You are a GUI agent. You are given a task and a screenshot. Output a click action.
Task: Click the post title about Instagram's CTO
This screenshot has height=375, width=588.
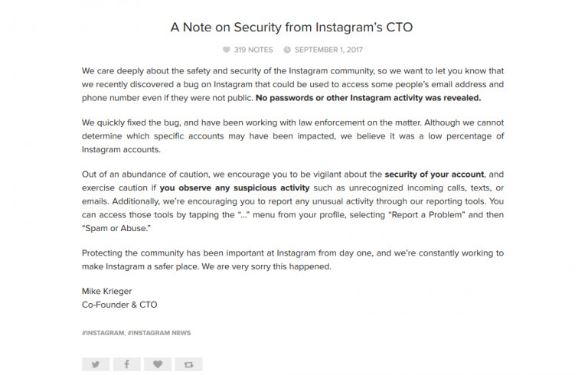(x=293, y=28)
